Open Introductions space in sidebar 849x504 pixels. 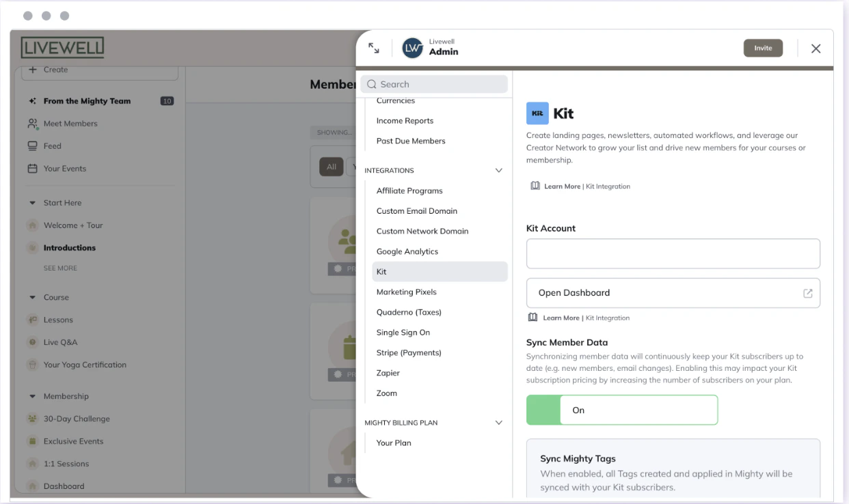[70, 248]
